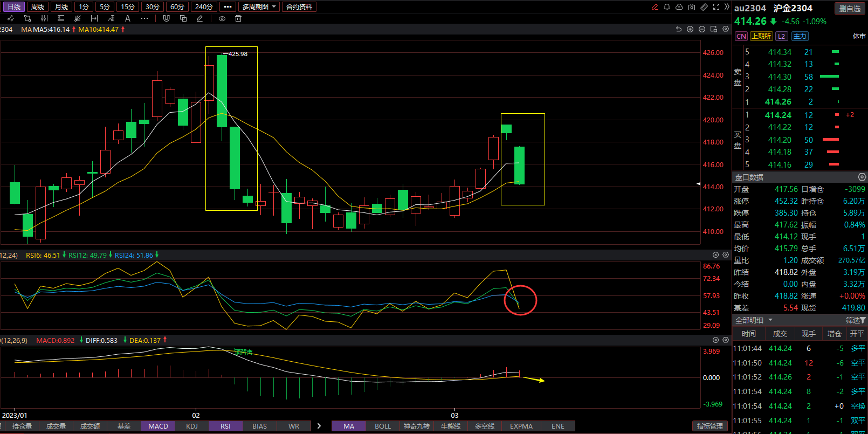Select the 神奇九转 indicator tab
868x434 pixels.
pyautogui.click(x=417, y=426)
